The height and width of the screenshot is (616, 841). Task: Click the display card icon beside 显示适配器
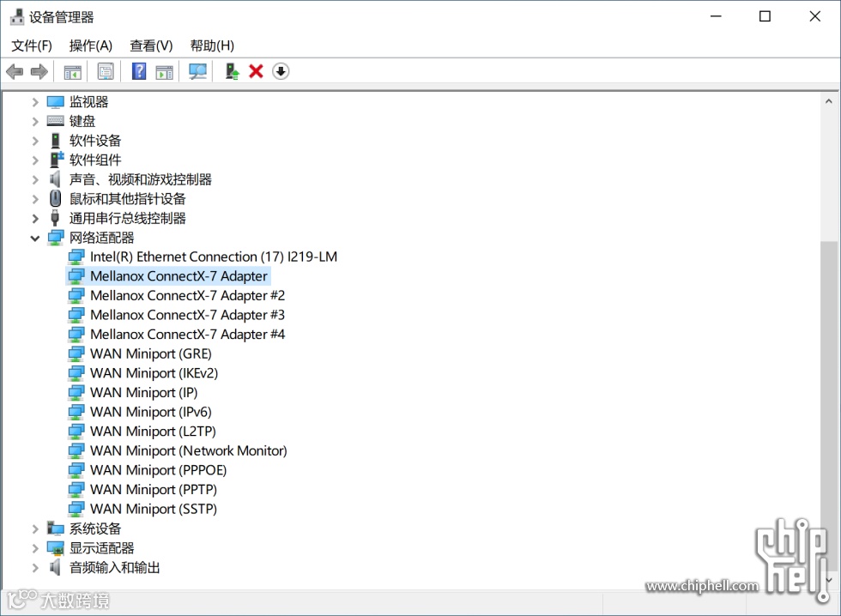pyautogui.click(x=55, y=548)
